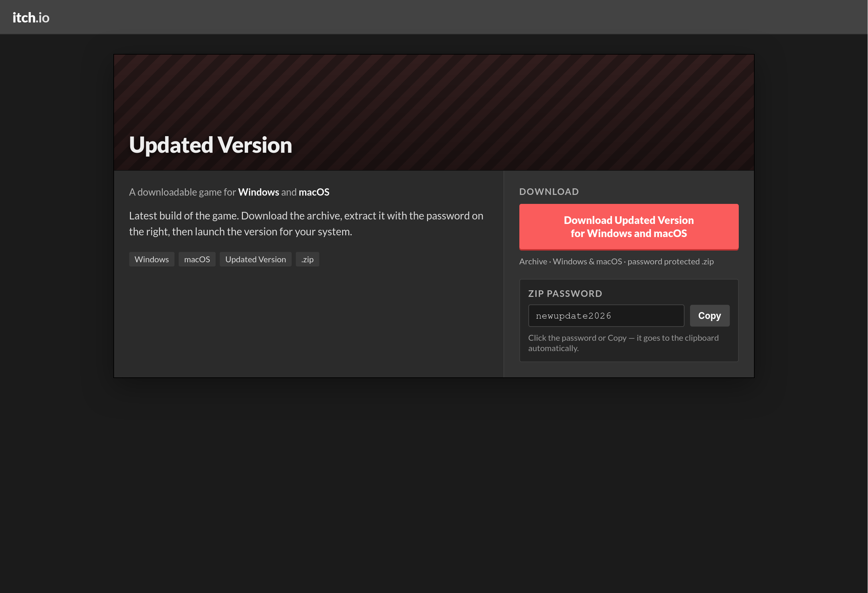Viewport: 868px width, 593px height.
Task: Click the DOWNLOAD section heading
Action: [549, 191]
